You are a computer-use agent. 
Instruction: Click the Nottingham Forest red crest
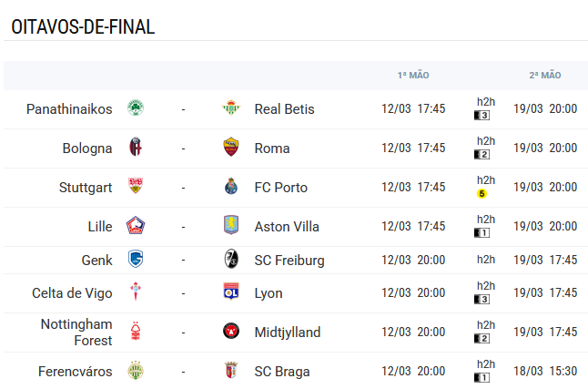coord(136,332)
